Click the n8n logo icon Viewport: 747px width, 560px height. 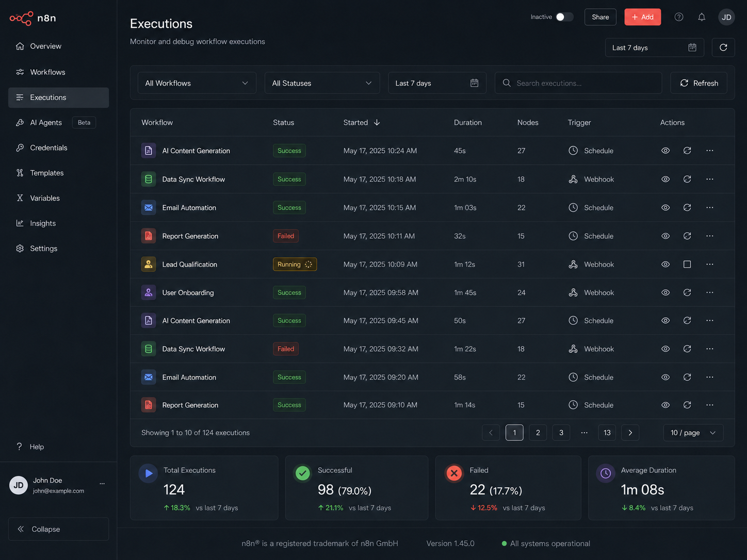(x=21, y=19)
